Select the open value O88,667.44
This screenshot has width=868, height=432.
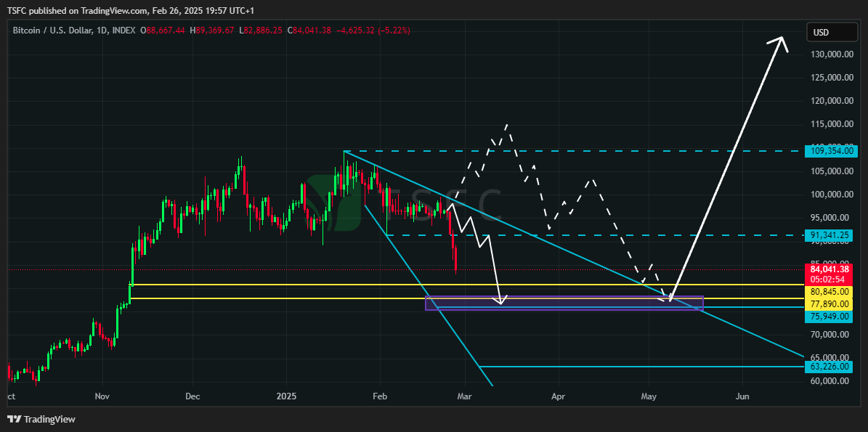[163, 31]
